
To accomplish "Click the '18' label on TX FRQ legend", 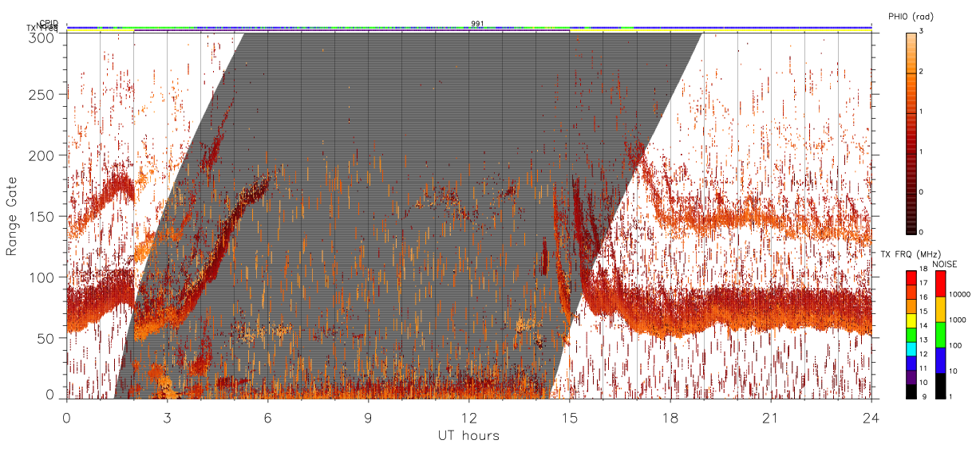I will tap(923, 270).
